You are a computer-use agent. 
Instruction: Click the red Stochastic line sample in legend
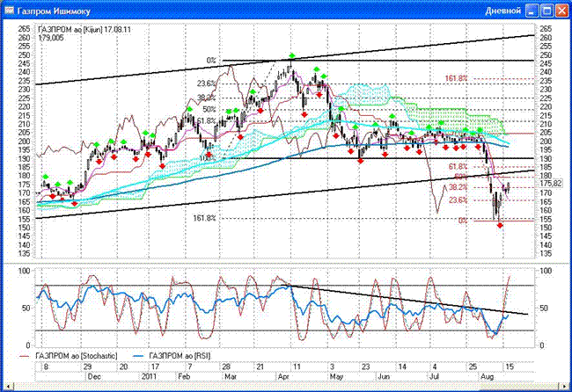[25, 356]
